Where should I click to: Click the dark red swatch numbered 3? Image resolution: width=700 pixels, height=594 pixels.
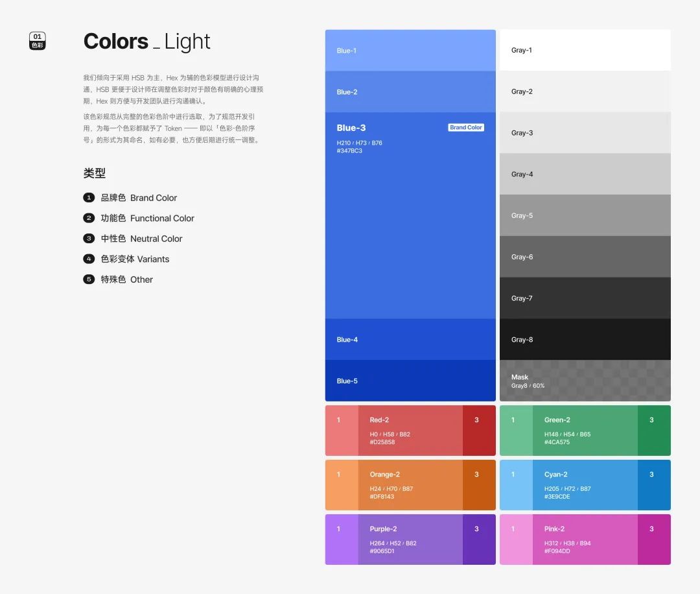479,431
